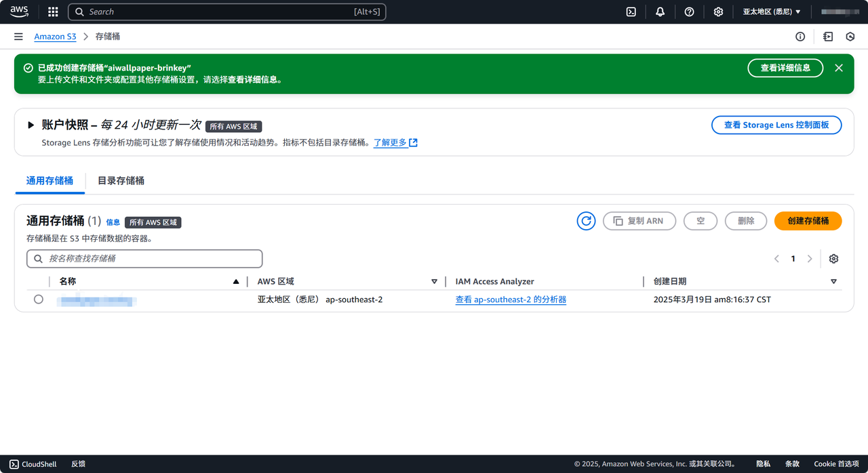Open the hamburger navigation menu
The width and height of the screenshot is (868, 473).
click(18, 37)
